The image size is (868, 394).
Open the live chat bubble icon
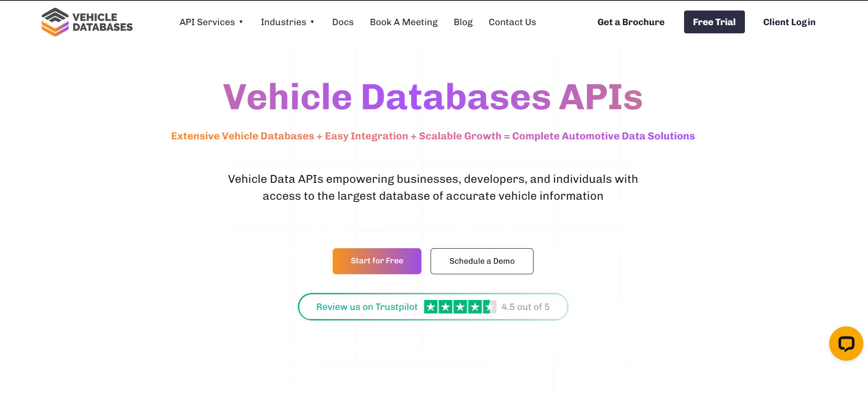coord(846,343)
